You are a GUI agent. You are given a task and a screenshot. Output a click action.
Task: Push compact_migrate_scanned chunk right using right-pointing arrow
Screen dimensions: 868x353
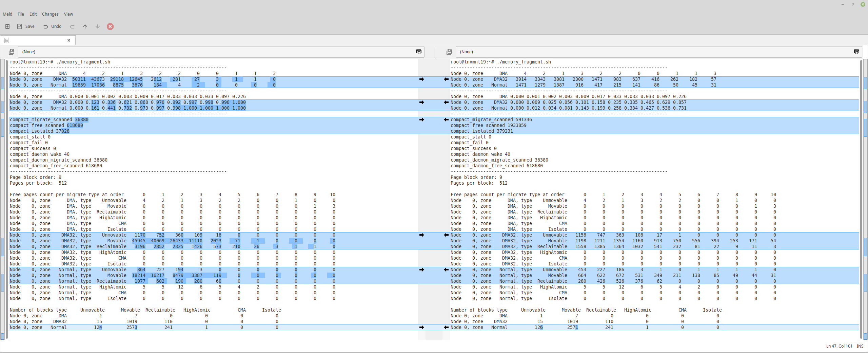coord(421,119)
